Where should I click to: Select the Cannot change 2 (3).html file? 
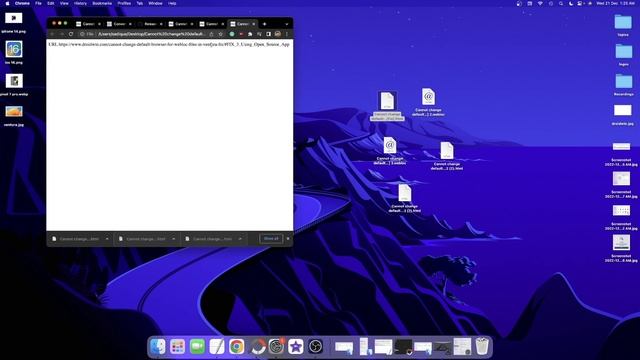coord(404,198)
